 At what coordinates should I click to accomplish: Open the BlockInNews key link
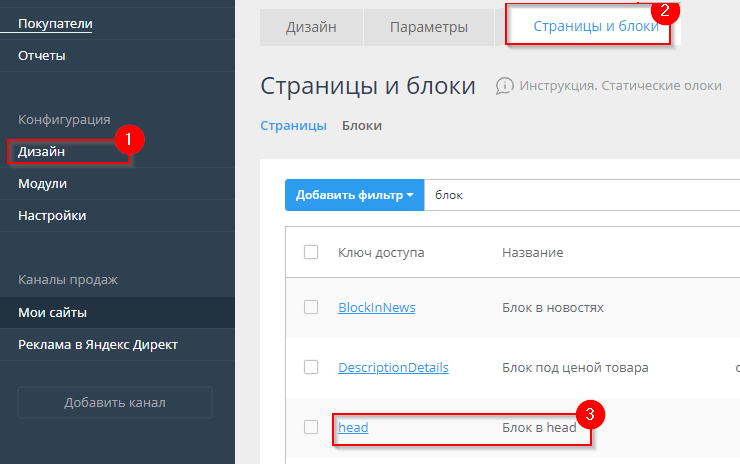(376, 307)
